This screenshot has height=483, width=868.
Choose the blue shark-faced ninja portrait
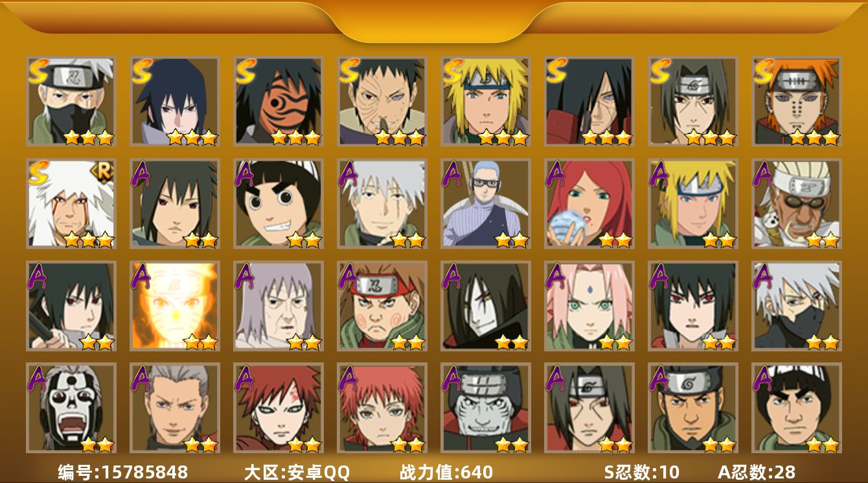click(x=486, y=408)
